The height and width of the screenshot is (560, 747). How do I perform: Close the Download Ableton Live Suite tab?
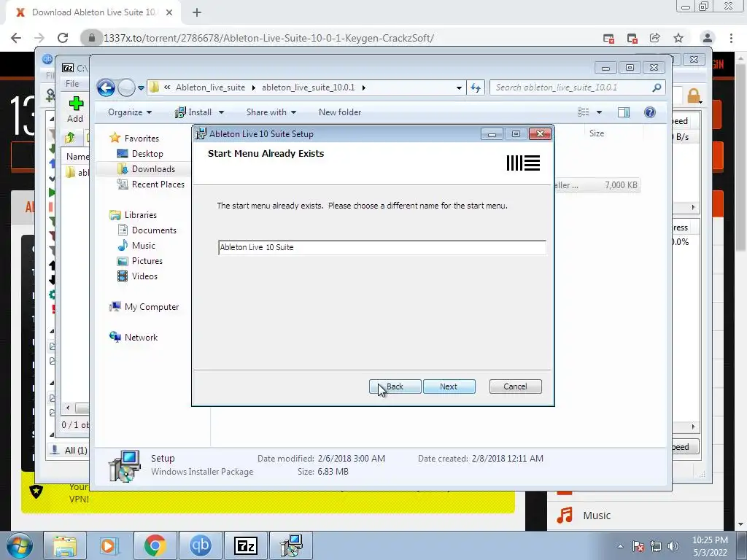[169, 12]
